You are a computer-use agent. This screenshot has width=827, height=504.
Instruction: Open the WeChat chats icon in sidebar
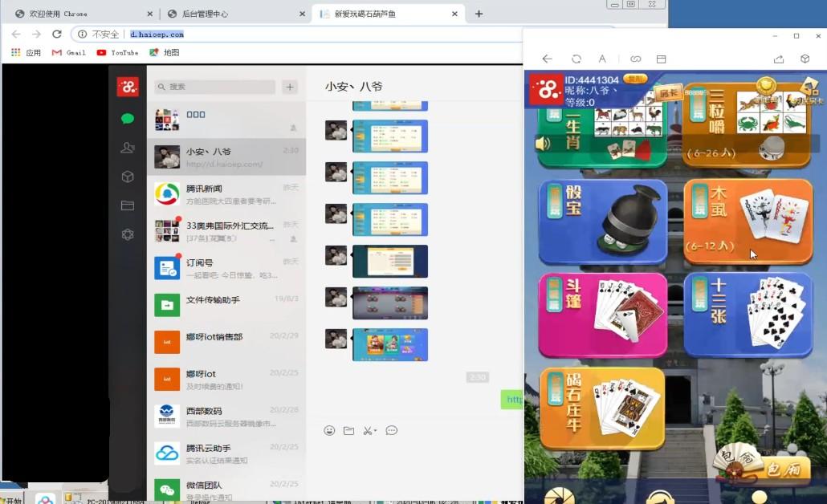point(127,119)
